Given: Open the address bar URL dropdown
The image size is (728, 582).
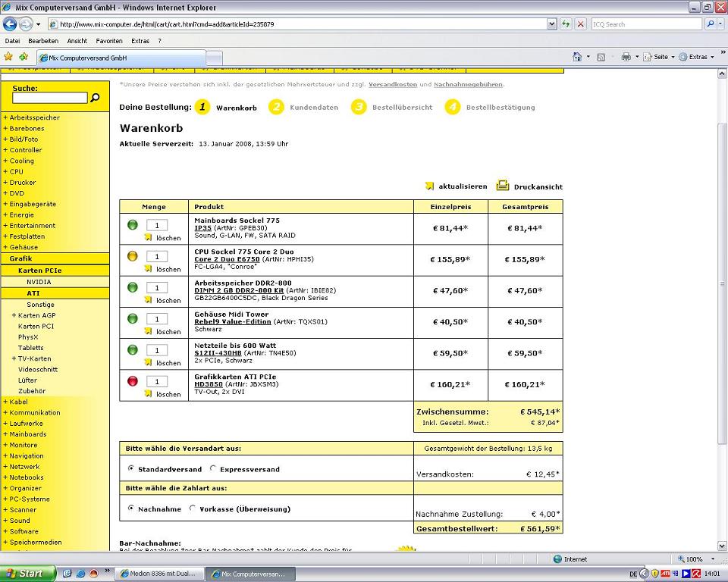Looking at the screenshot, I should (x=551, y=24).
